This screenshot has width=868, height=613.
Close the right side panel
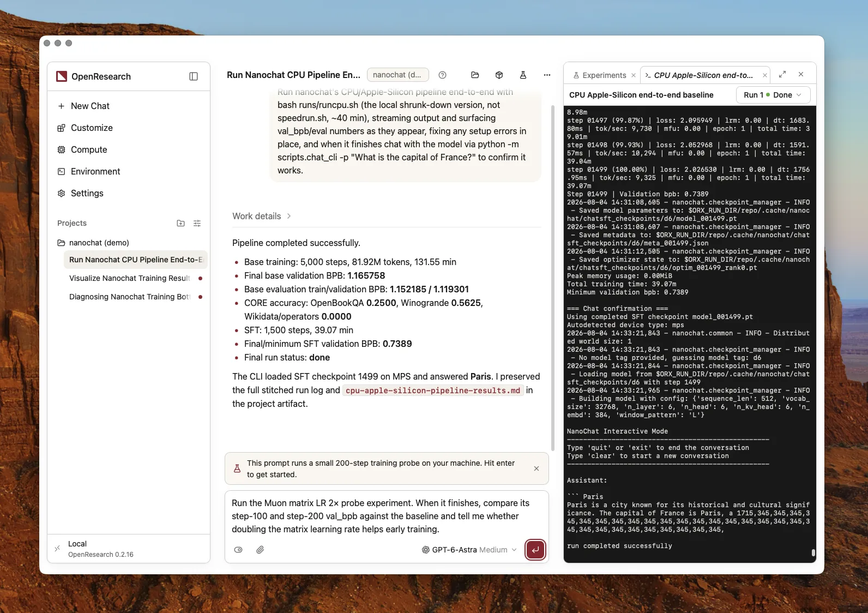click(801, 74)
